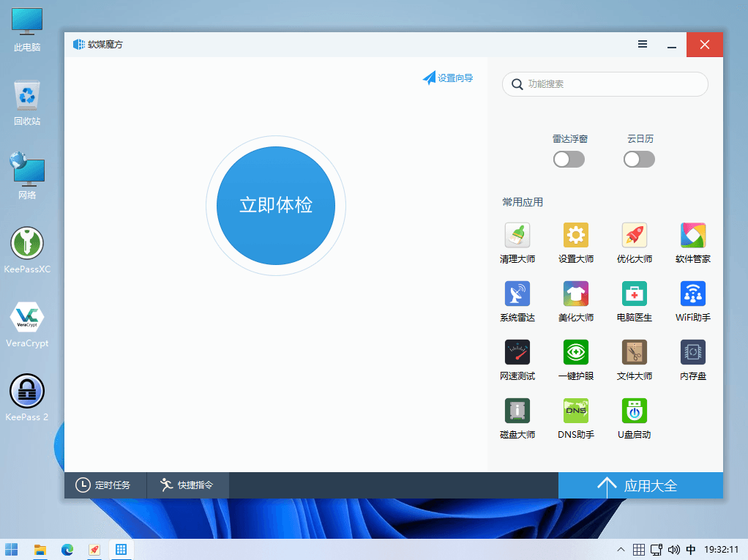This screenshot has width=748, height=560.
Task: Show hidden tray icons chevron
Action: (621, 550)
